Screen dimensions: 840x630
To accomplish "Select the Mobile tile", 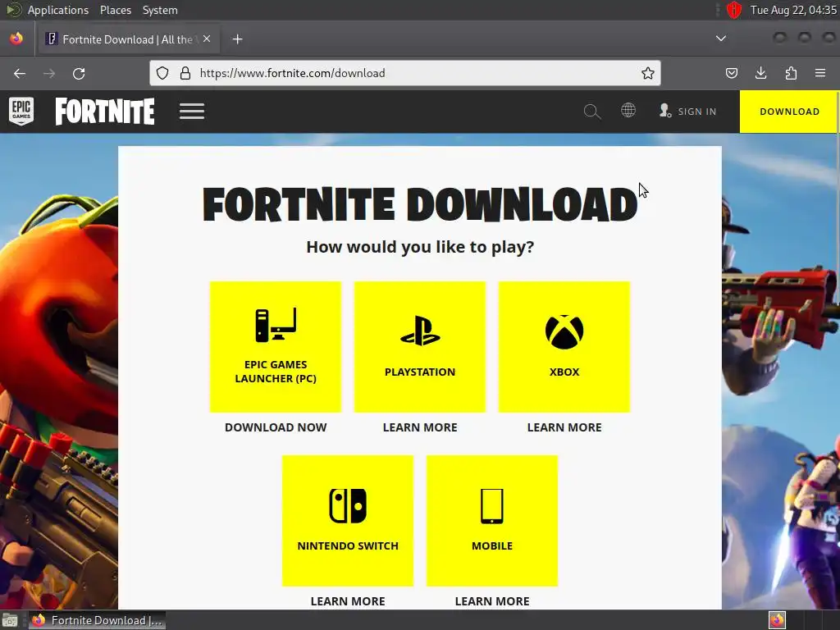I will 492,521.
